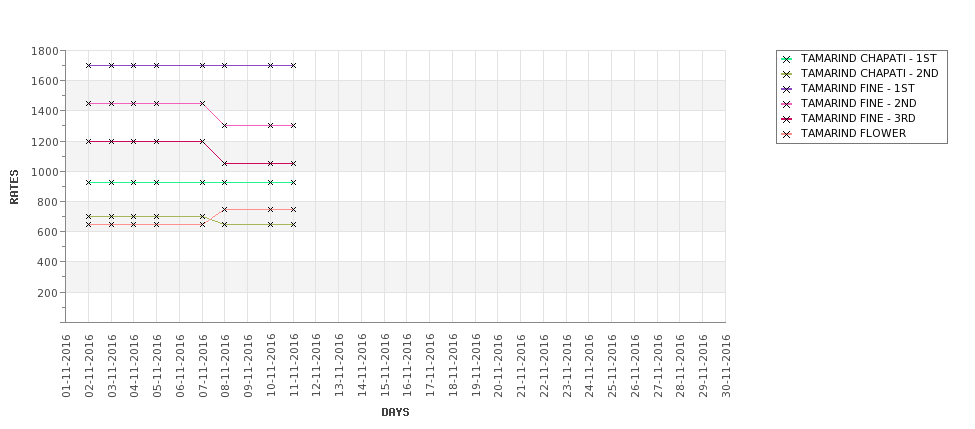Click green legend marker for Chapati 1st
975x429 pixels.
(787, 59)
